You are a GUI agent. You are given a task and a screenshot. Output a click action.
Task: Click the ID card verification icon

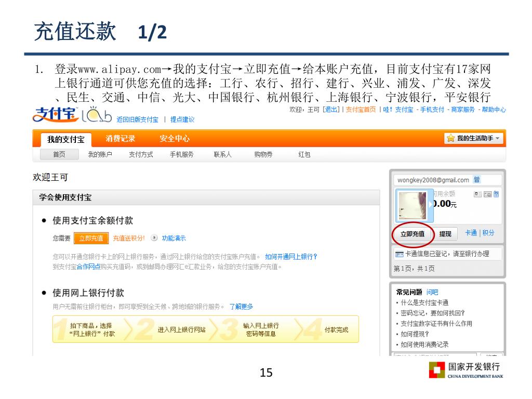click(x=478, y=194)
